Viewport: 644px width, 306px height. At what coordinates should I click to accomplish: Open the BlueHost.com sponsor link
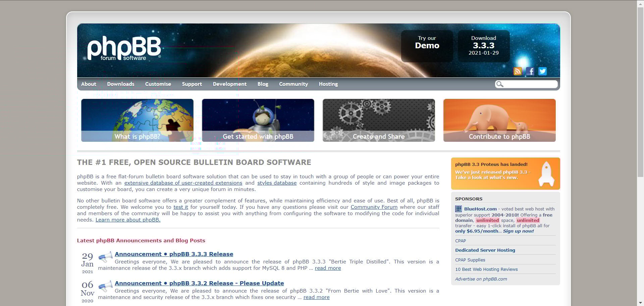tap(480, 209)
